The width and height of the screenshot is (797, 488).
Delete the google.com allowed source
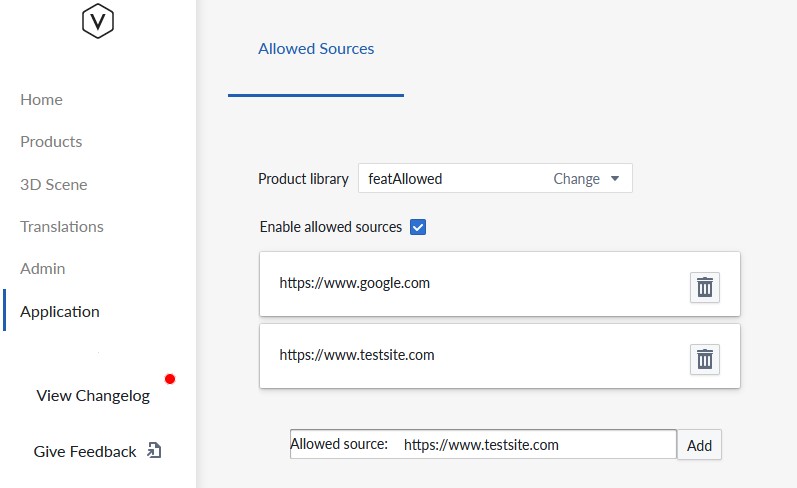coord(704,287)
